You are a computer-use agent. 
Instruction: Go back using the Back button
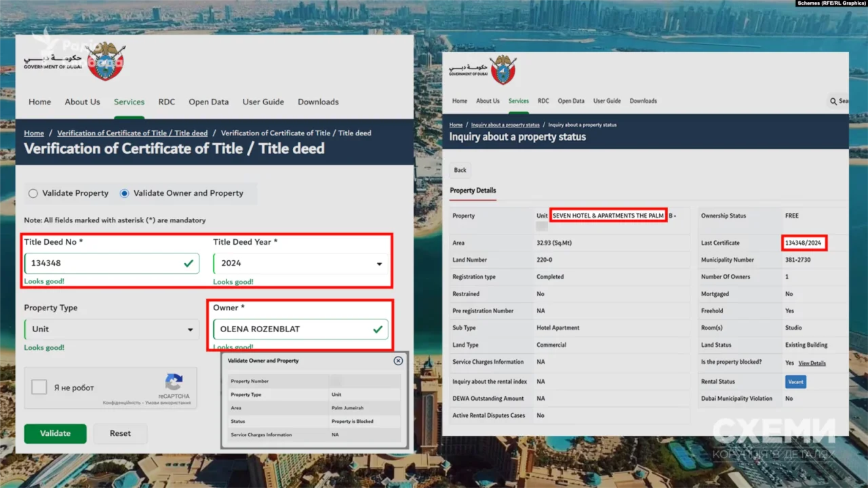(460, 170)
